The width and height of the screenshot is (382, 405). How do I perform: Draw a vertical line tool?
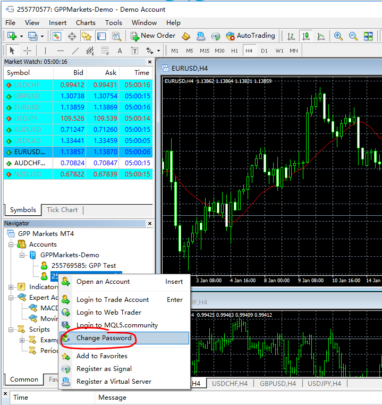point(45,51)
